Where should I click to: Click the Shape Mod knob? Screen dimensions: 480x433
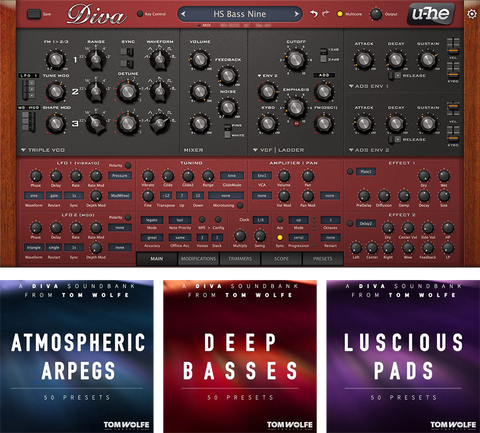[55, 123]
